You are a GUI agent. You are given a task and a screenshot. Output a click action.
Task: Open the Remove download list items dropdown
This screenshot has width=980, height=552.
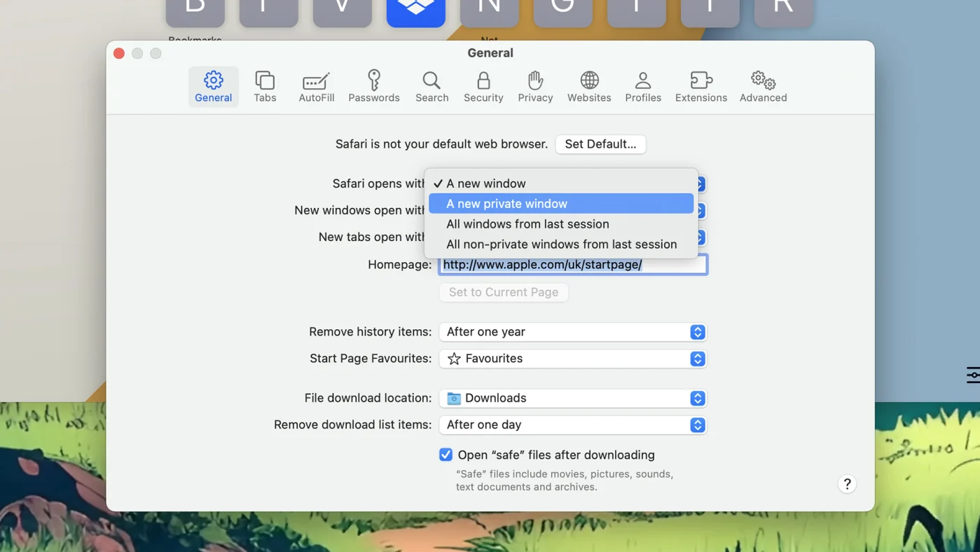pyautogui.click(x=572, y=425)
